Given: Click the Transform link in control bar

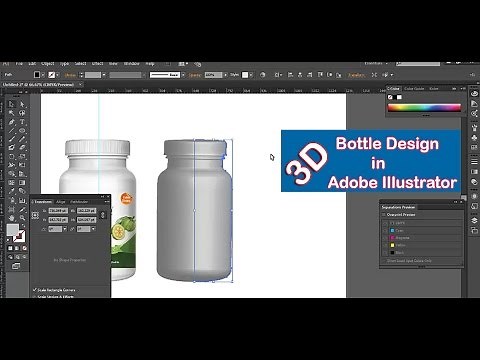Looking at the screenshot, I should [356, 75].
